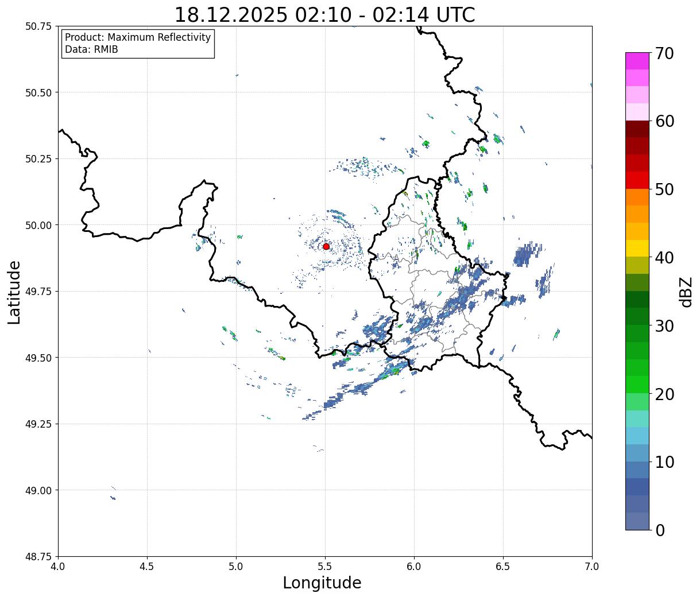Image resolution: width=700 pixels, height=597 pixels.
Task: Click the colorbar tick value 50
Action: point(664,189)
